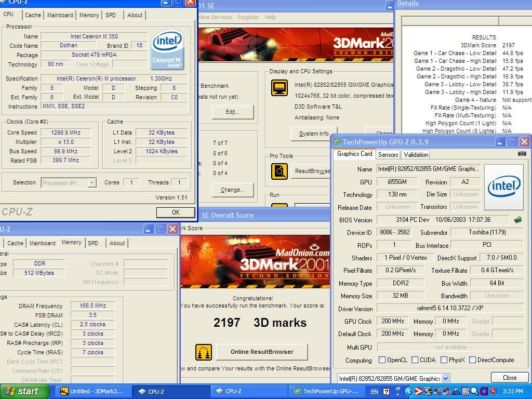The image size is (532, 399).
Task: Click the Edit... button in 3DMark
Action: point(233,112)
